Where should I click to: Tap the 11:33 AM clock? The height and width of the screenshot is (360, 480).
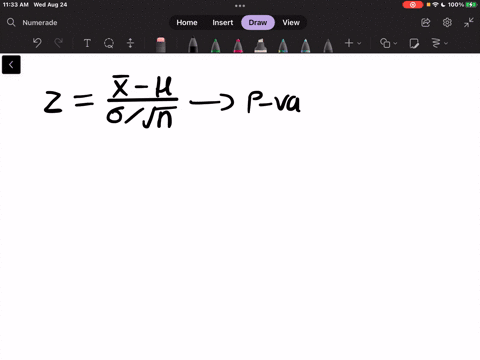tap(16, 5)
